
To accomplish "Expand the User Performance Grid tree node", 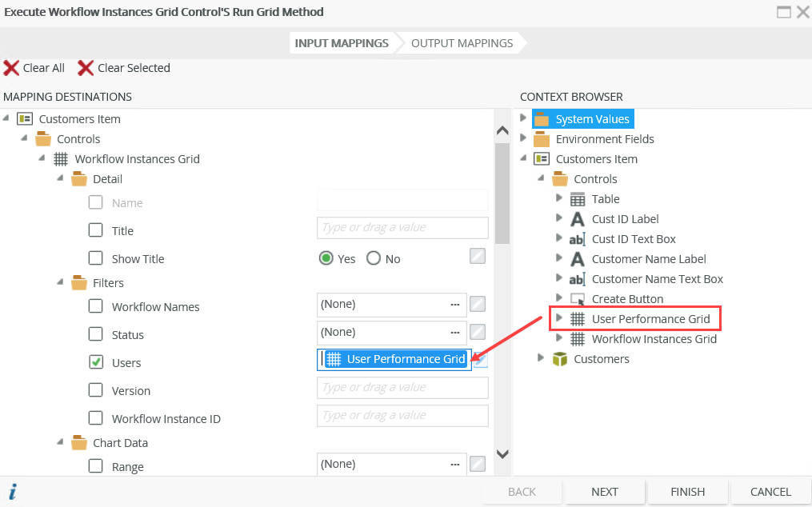I will [560, 318].
